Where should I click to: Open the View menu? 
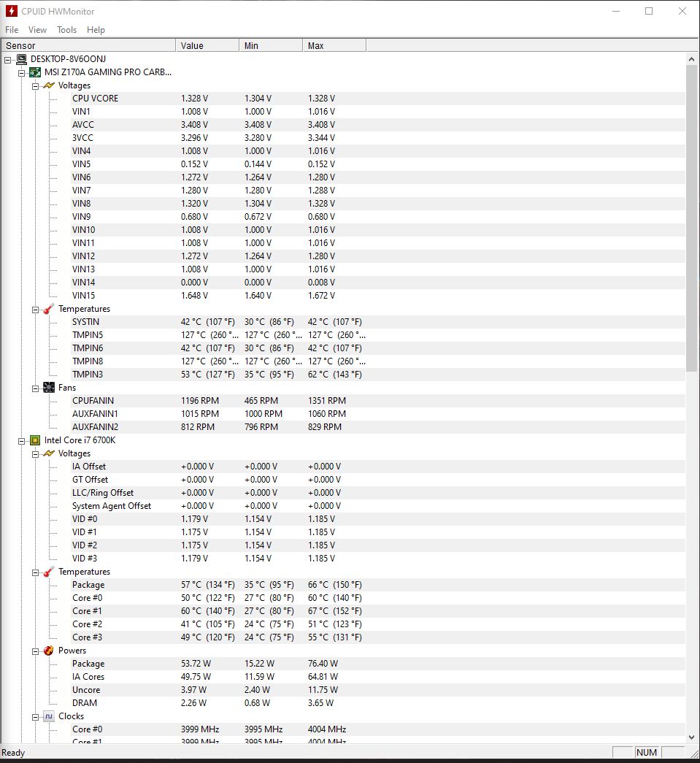tap(37, 30)
